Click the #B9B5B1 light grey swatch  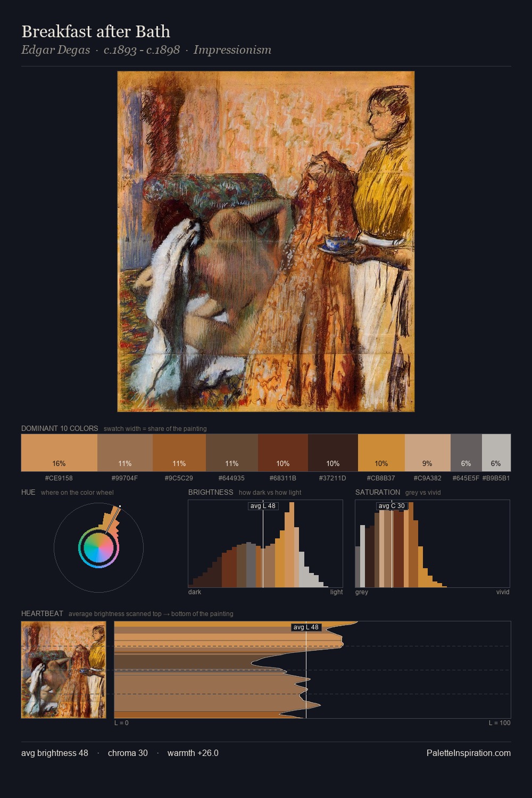pyautogui.click(x=496, y=453)
